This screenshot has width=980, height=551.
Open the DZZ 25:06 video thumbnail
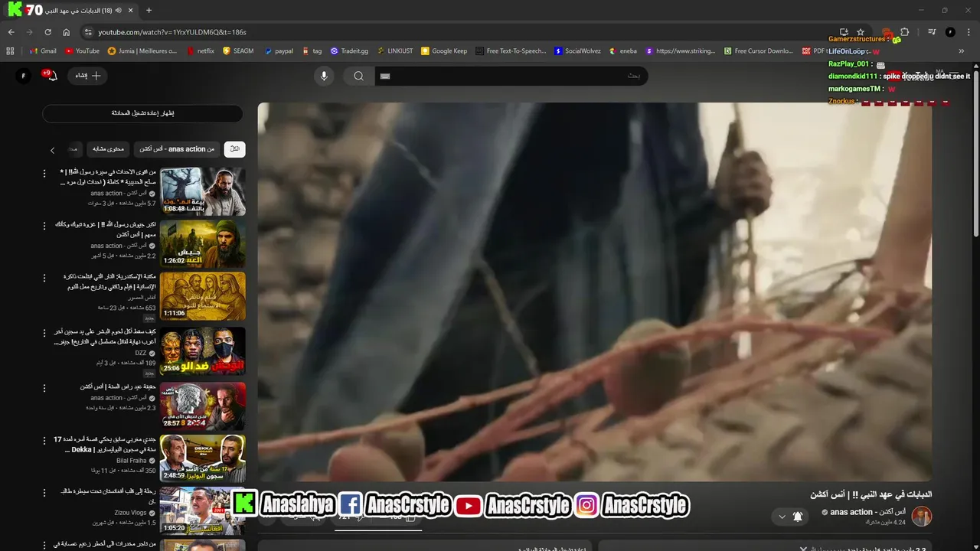click(x=203, y=350)
